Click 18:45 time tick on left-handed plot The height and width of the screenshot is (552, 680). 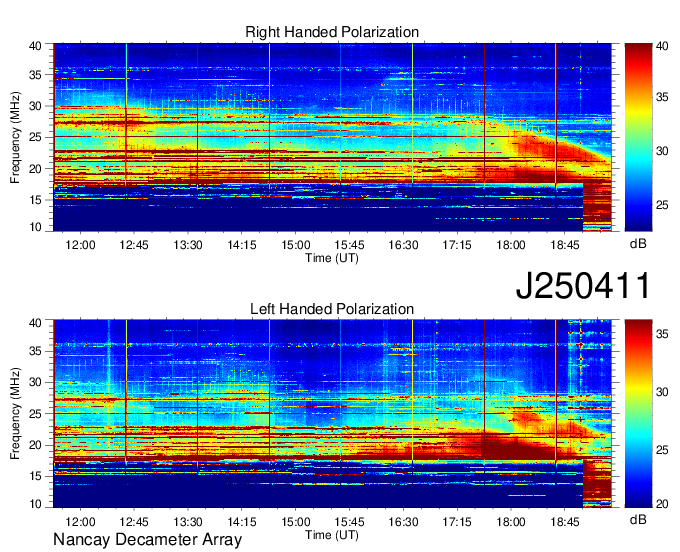click(x=565, y=522)
